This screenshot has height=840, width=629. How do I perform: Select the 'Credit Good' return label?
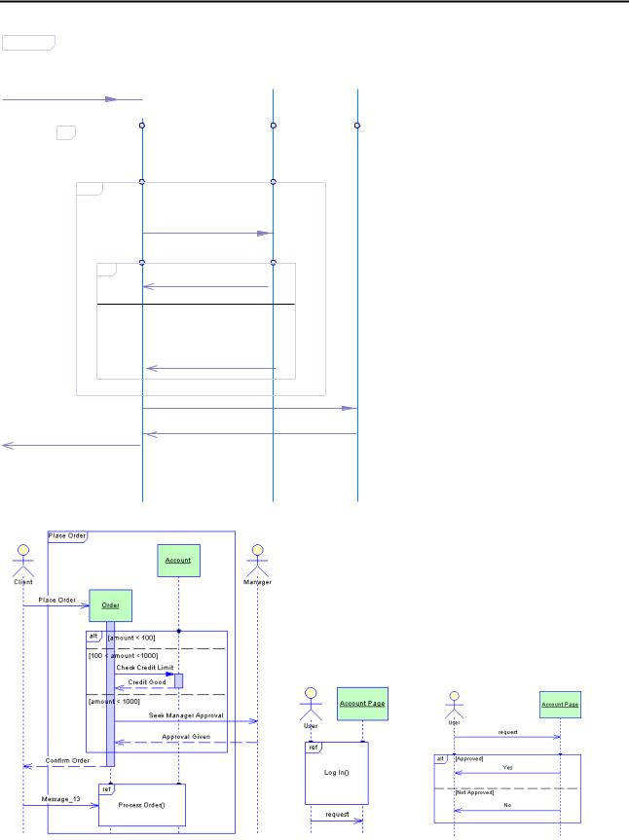pyautogui.click(x=147, y=682)
